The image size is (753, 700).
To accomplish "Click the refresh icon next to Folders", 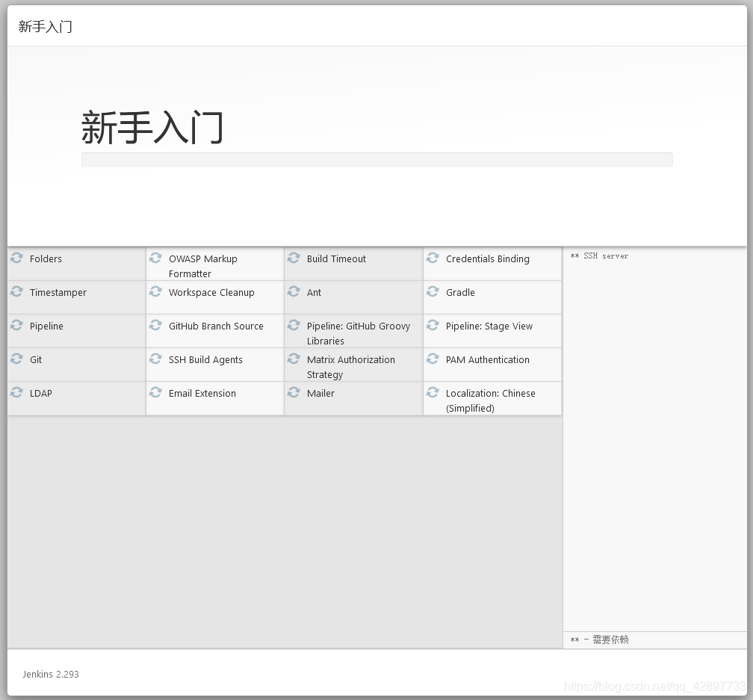I will (16, 258).
